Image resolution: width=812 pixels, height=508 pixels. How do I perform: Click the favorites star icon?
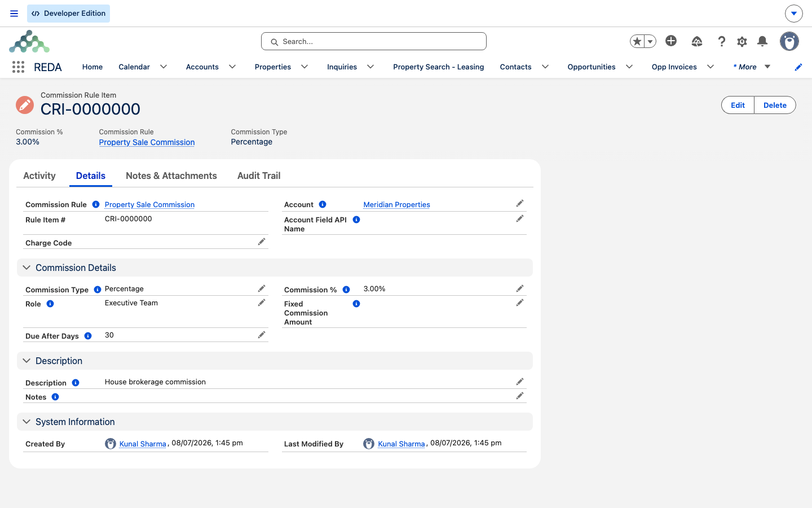pos(637,41)
